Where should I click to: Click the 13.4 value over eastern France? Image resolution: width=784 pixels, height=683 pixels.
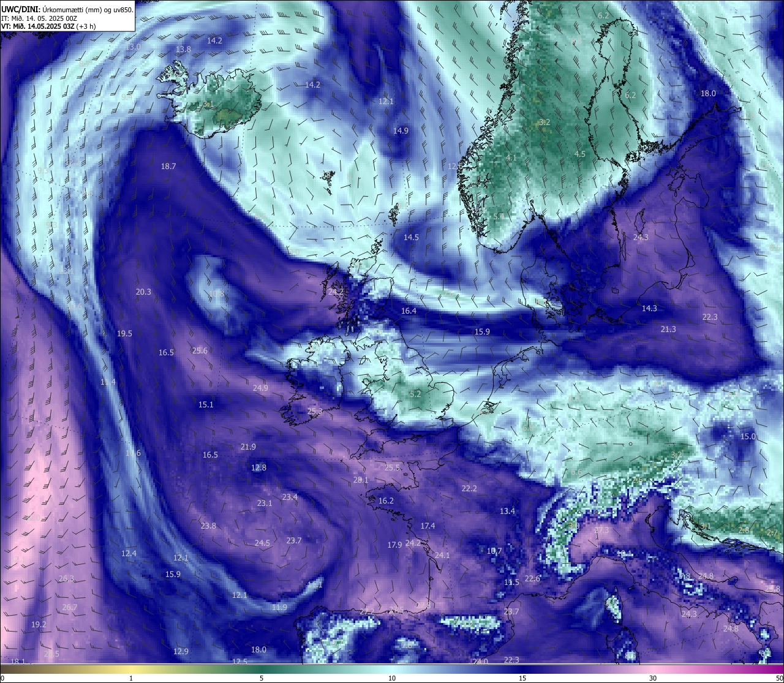point(507,511)
